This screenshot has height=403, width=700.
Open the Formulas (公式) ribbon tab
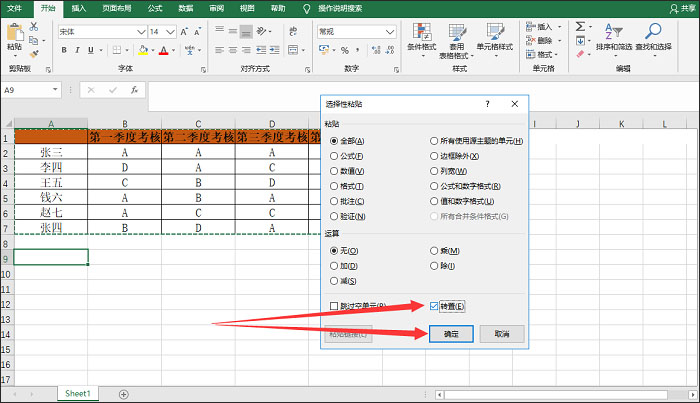154,7
